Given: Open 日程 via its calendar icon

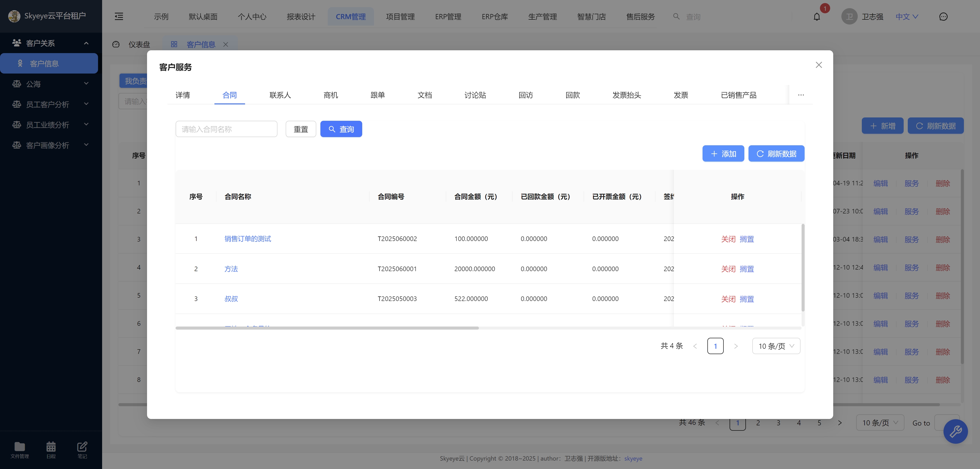Looking at the screenshot, I should tap(51, 449).
